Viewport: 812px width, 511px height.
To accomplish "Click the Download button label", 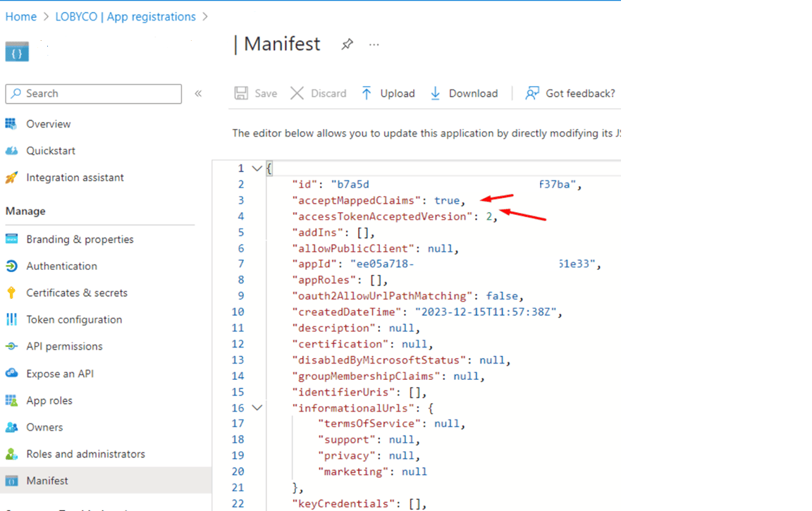I will tap(473, 93).
